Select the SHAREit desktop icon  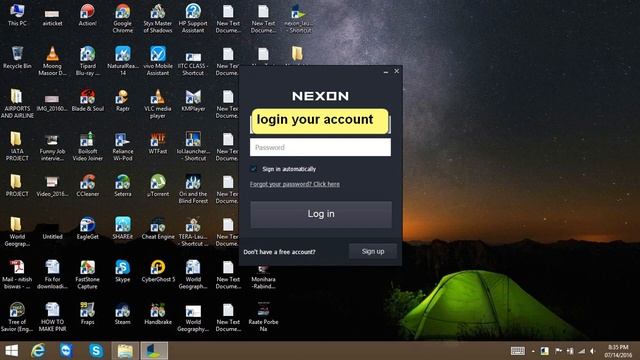pyautogui.click(x=122, y=228)
